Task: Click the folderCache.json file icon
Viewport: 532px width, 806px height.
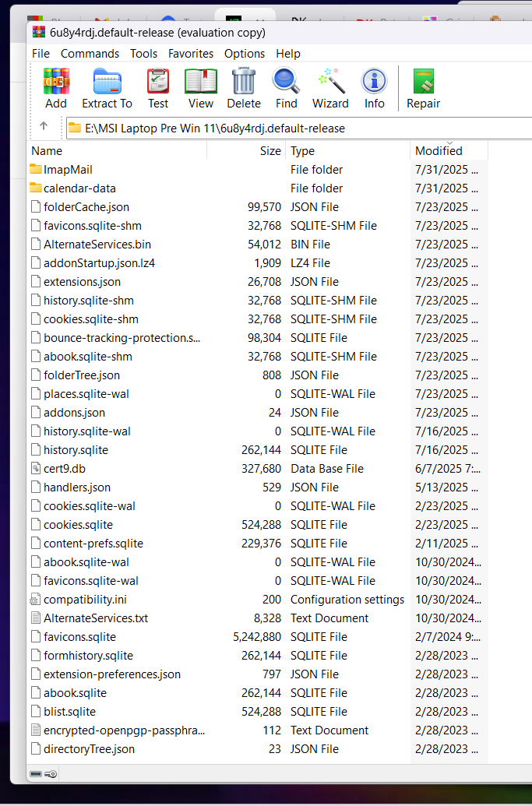Action: [x=36, y=206]
